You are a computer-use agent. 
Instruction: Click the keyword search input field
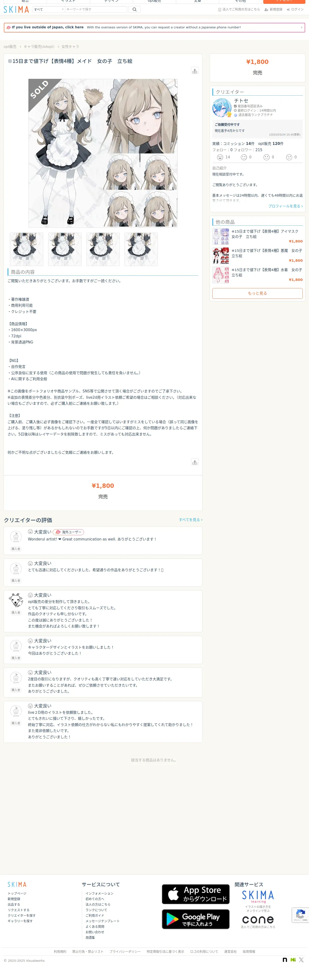tap(96, 10)
